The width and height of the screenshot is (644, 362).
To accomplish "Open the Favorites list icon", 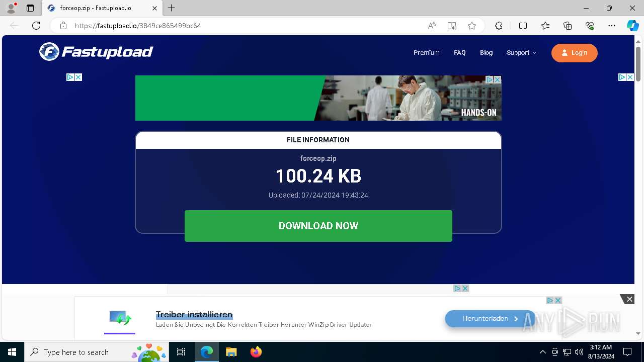I will pyautogui.click(x=545, y=26).
